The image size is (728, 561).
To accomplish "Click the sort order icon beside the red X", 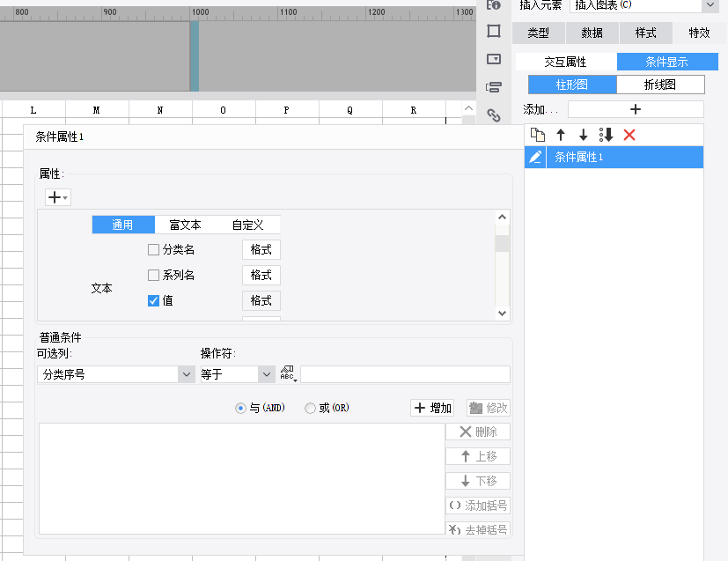I will point(606,135).
